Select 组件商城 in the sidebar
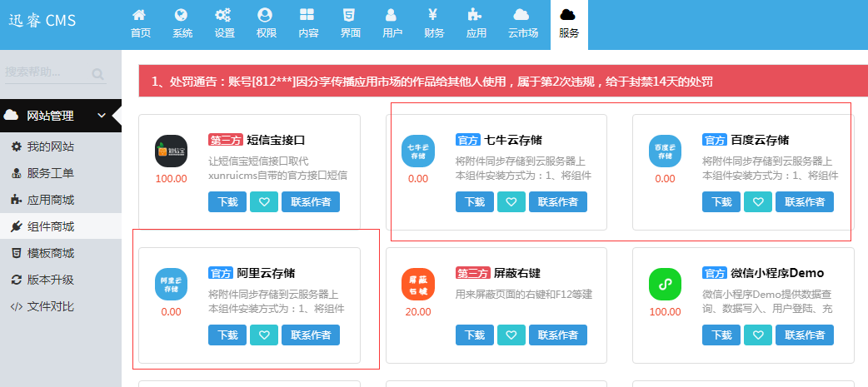 click(x=61, y=226)
